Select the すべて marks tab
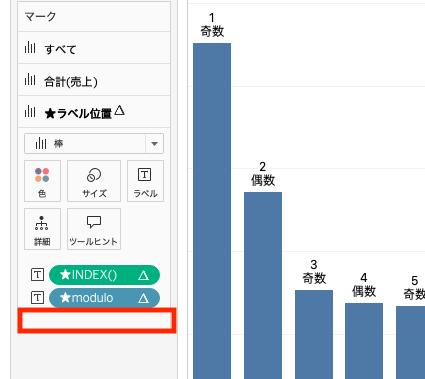This screenshot has width=425, height=379. tap(94, 48)
